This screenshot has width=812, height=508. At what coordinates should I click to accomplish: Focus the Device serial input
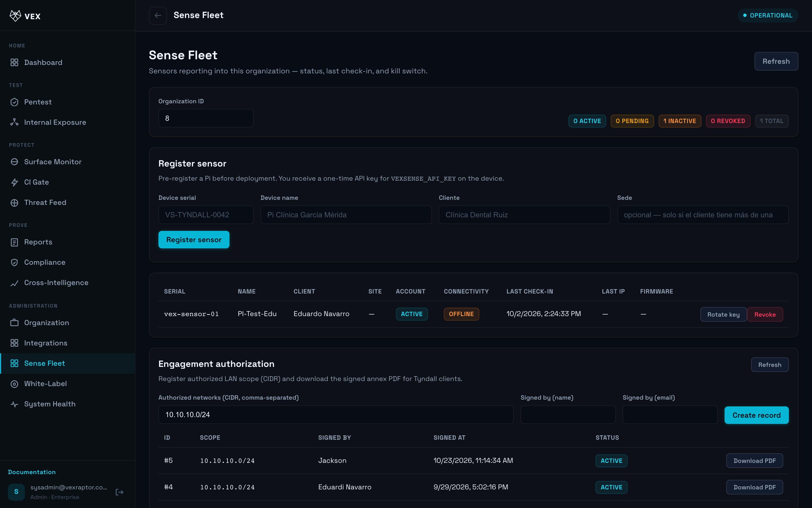tap(206, 215)
